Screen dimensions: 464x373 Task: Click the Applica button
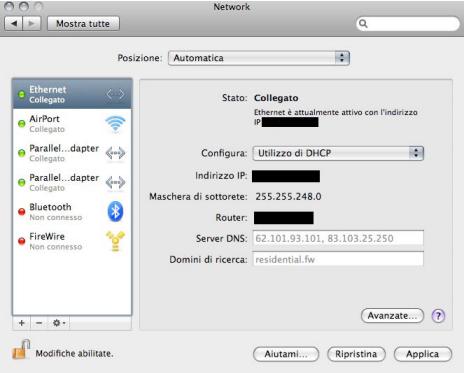tap(423, 354)
